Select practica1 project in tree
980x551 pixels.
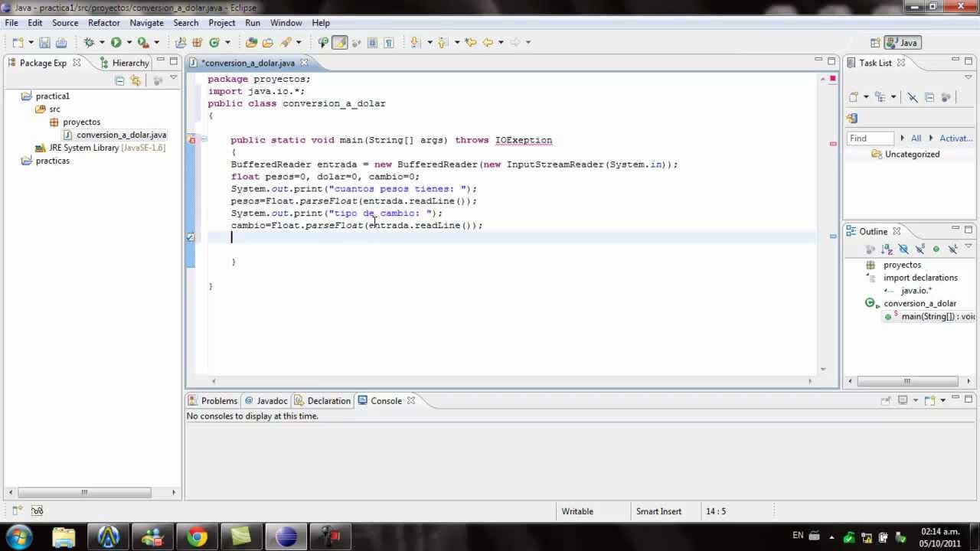click(52, 96)
